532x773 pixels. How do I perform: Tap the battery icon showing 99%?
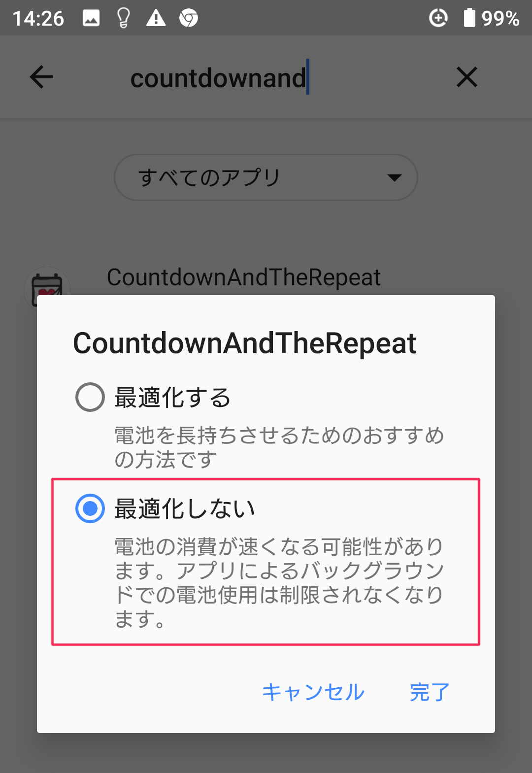point(469,18)
